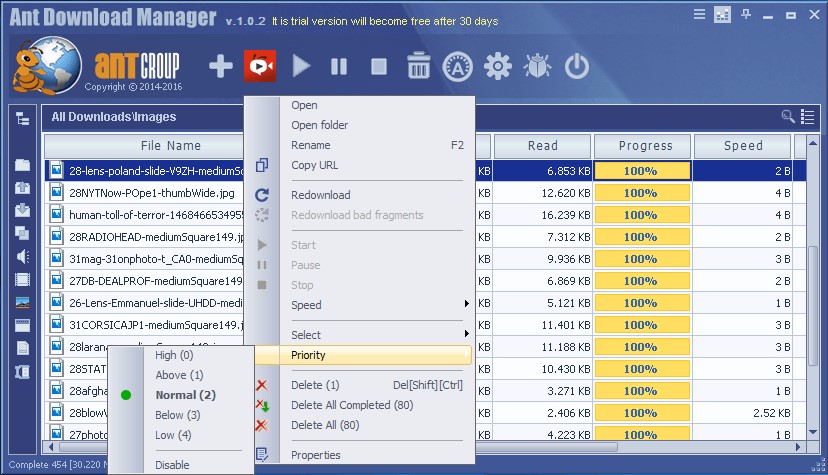
Task: Choose Redownload from the context menu
Action: point(321,195)
